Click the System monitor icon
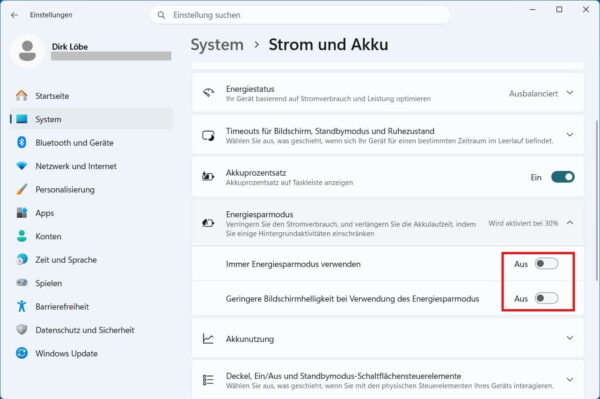 click(x=22, y=119)
